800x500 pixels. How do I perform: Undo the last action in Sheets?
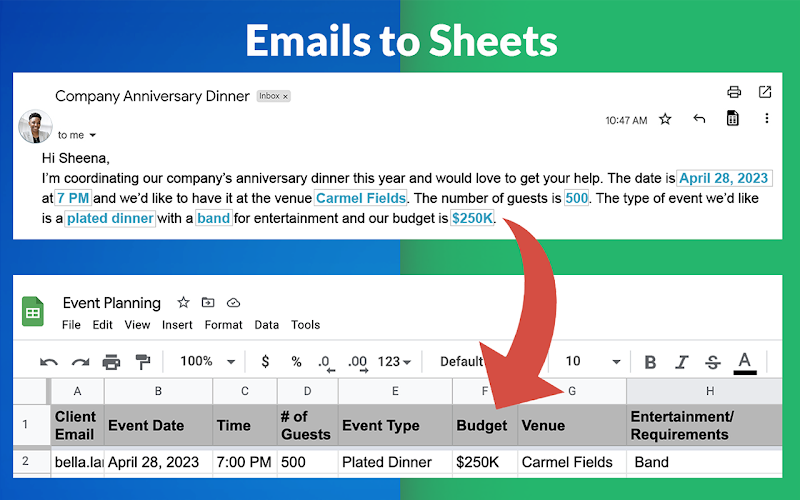(48, 362)
